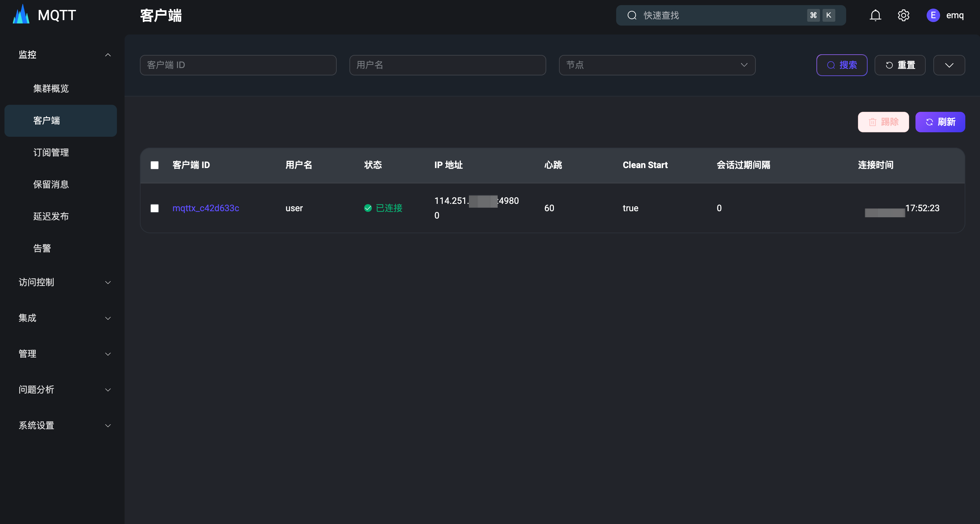Open 订阅管理 in the sidebar

pos(51,153)
